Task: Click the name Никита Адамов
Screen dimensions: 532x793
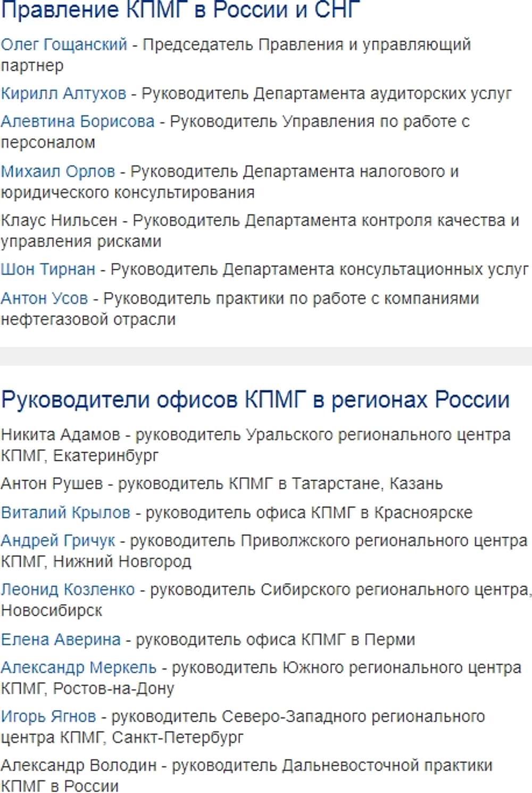Action: click(61, 435)
